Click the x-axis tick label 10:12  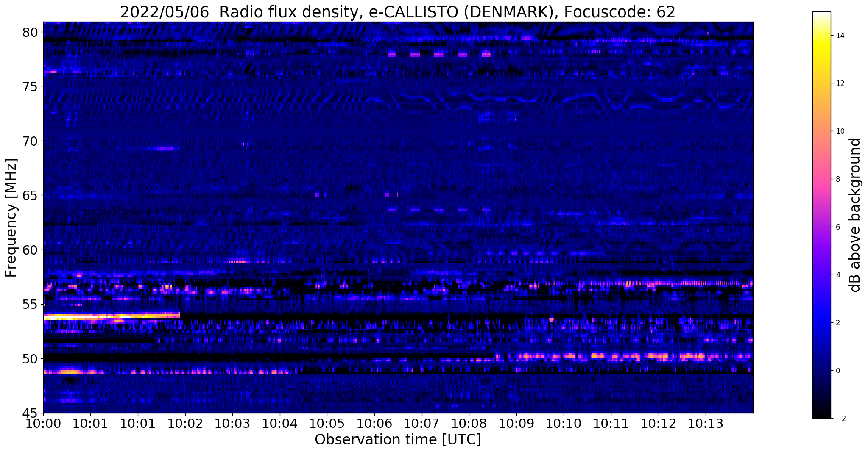[659, 424]
